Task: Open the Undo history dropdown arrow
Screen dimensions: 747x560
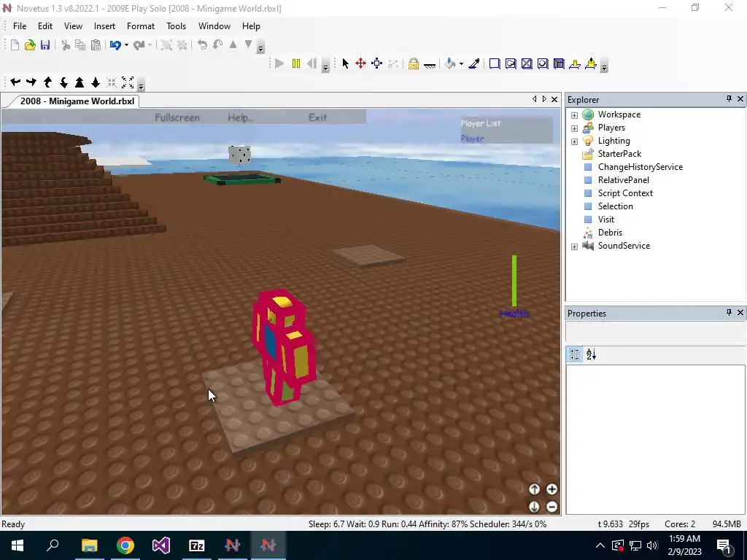Action: [x=126, y=44]
